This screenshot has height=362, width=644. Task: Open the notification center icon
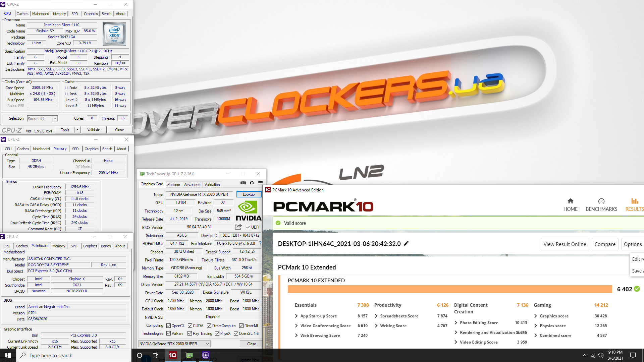point(633,355)
